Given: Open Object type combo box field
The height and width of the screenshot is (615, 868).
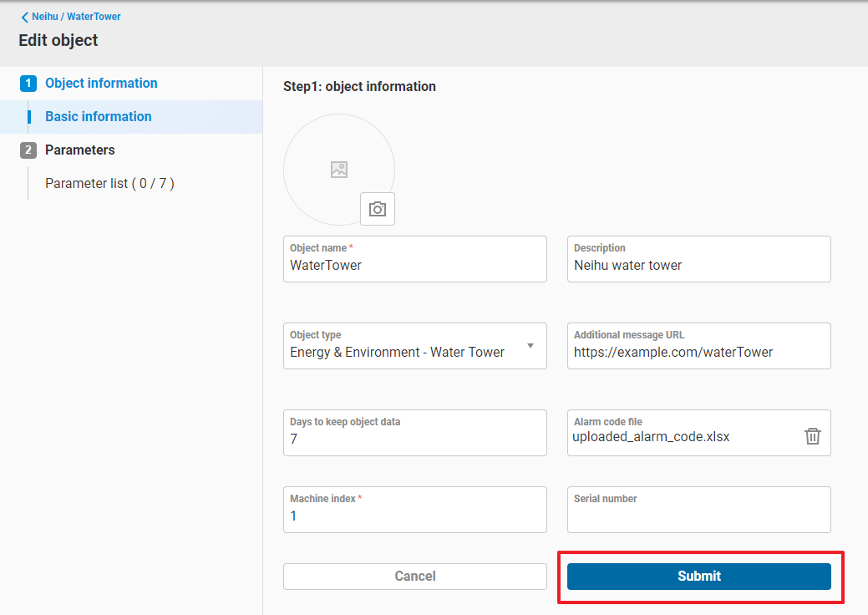Looking at the screenshot, I should (x=401, y=352).
